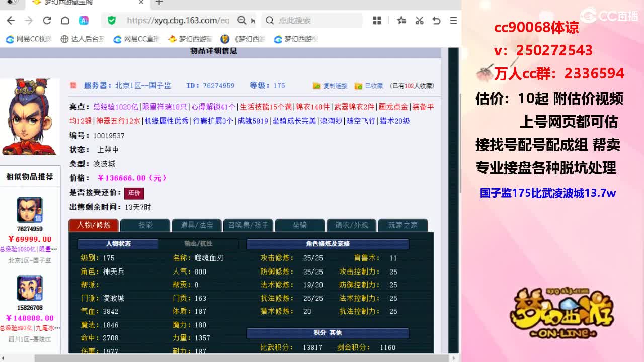Open a new browser tab
Image resolution: width=644 pixels, height=362 pixels.
coord(159,3)
